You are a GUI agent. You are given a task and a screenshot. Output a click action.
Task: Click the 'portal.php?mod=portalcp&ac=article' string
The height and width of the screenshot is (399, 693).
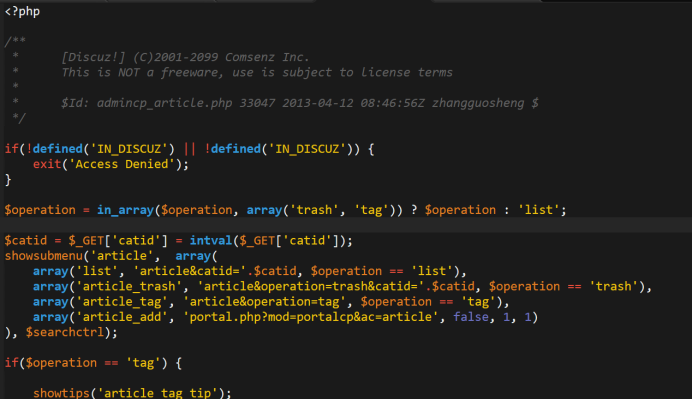310,317
